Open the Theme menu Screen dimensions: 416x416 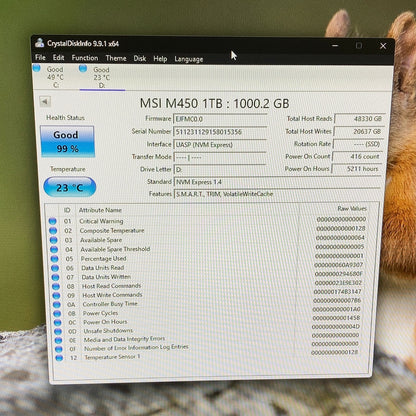116,58
